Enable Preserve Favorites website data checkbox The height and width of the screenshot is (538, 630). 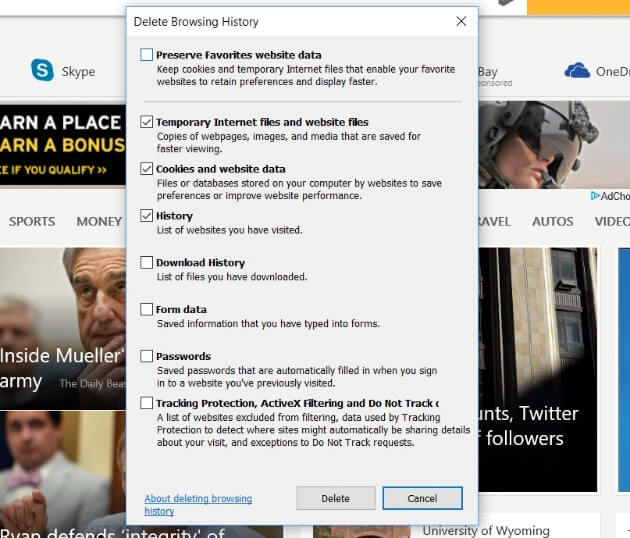pos(147,55)
